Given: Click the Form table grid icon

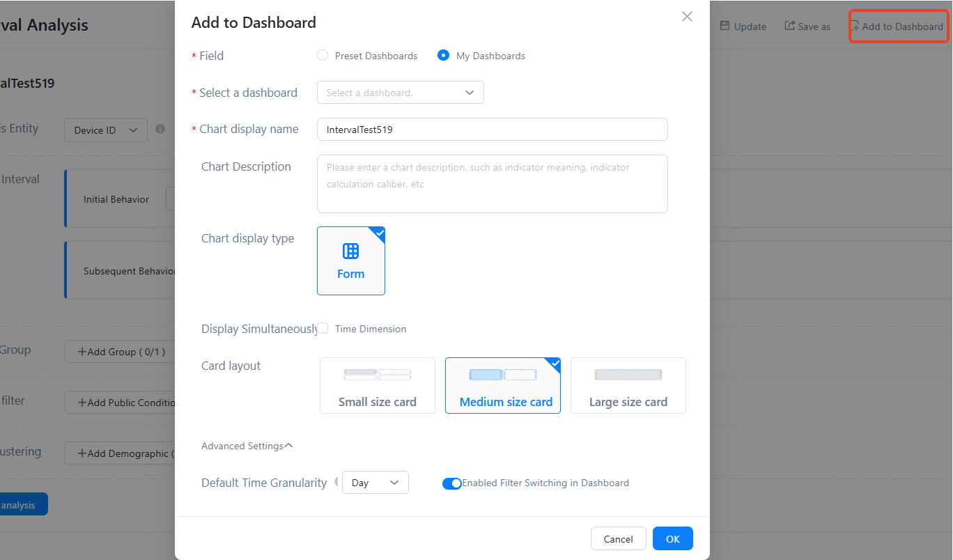Looking at the screenshot, I should 351,251.
